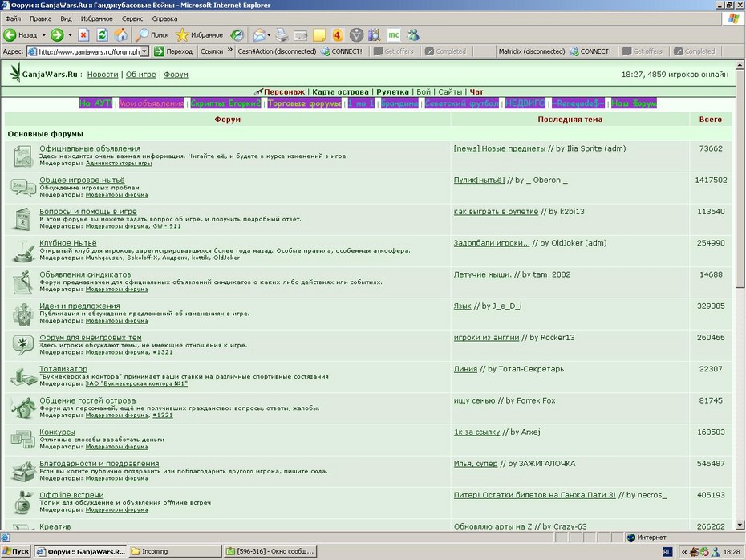Open the Back button history dropdown arrow
The height and width of the screenshot is (560, 746).
[44, 35]
